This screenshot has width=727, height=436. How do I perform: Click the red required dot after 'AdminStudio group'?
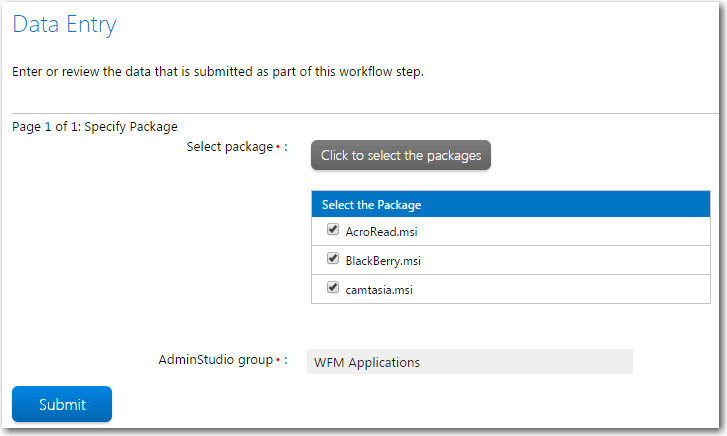tap(278, 360)
